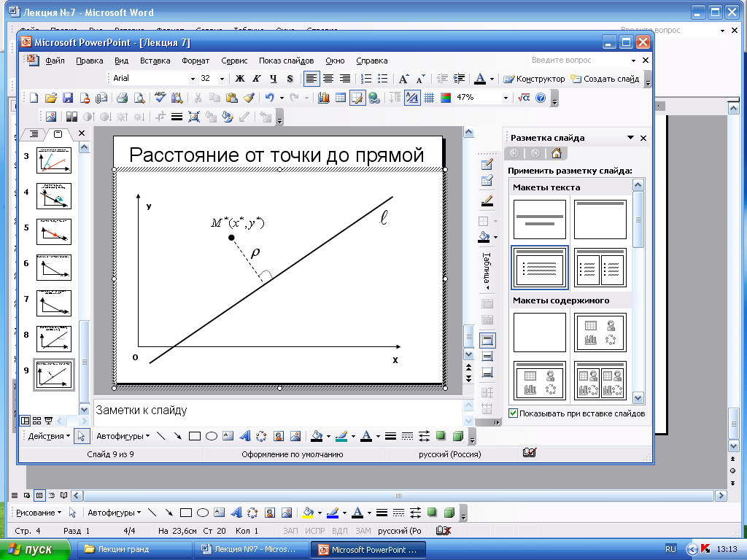
Task: Insert chart icon in PowerPoint toolbar
Action: point(323,98)
